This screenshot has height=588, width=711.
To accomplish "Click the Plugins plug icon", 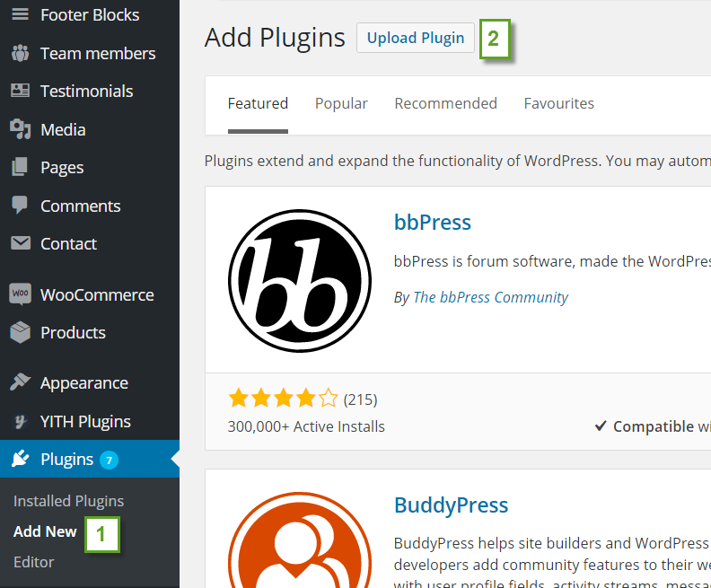I will point(20,459).
